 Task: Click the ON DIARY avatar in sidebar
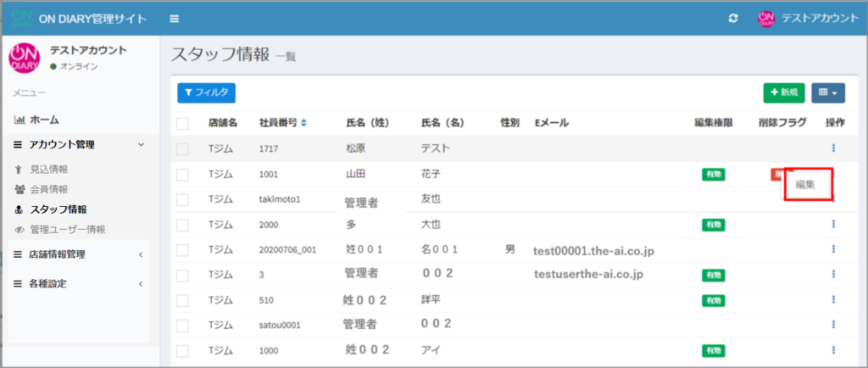click(x=24, y=59)
